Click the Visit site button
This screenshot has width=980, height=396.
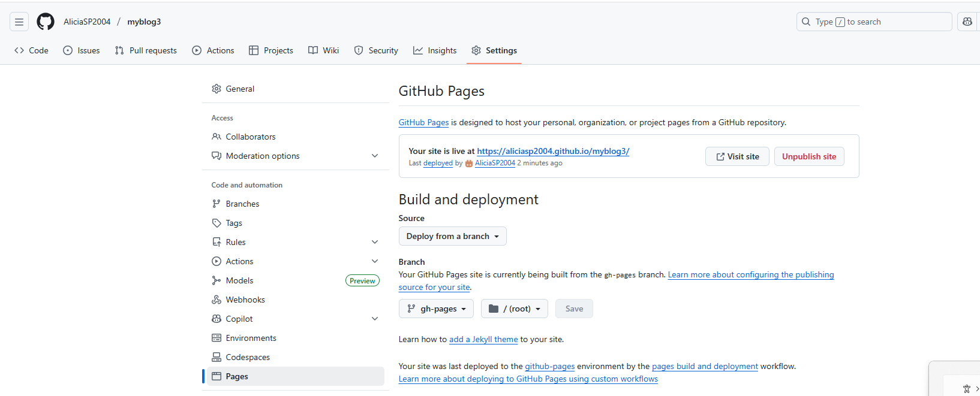[x=737, y=156]
